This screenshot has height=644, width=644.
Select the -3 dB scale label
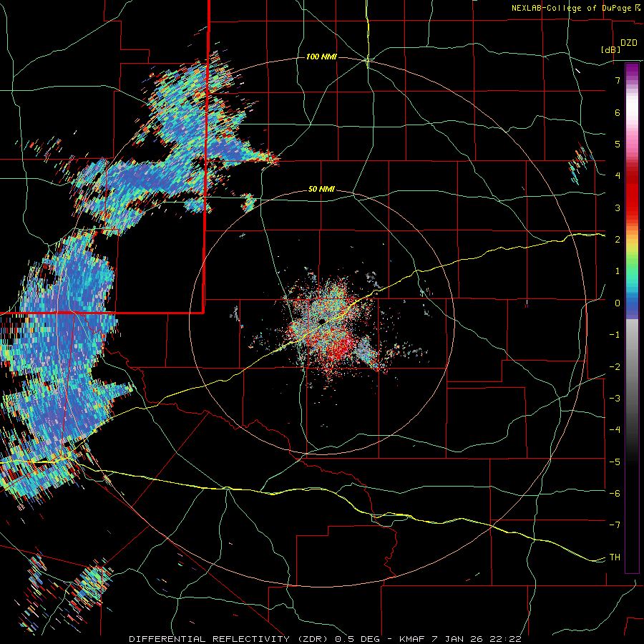pos(615,399)
